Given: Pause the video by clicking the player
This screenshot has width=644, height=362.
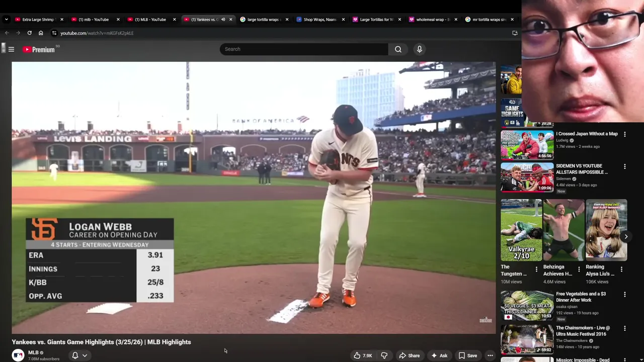Looking at the screenshot, I should 254,198.
